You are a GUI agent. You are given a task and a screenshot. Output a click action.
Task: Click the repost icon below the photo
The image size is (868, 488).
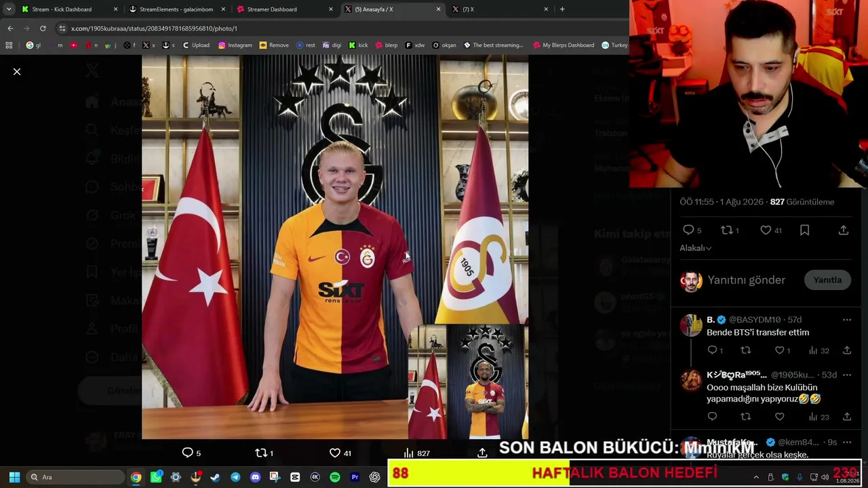coord(261,453)
